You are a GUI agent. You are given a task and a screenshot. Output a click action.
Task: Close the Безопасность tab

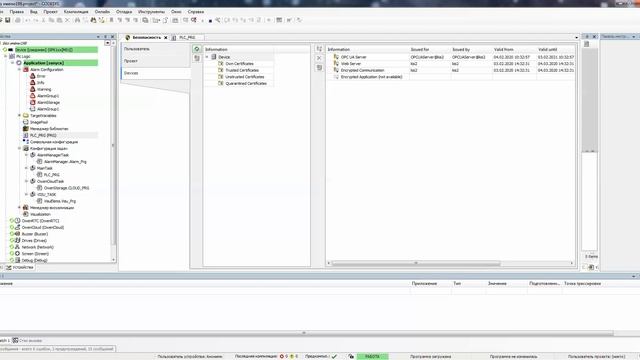[165, 38]
